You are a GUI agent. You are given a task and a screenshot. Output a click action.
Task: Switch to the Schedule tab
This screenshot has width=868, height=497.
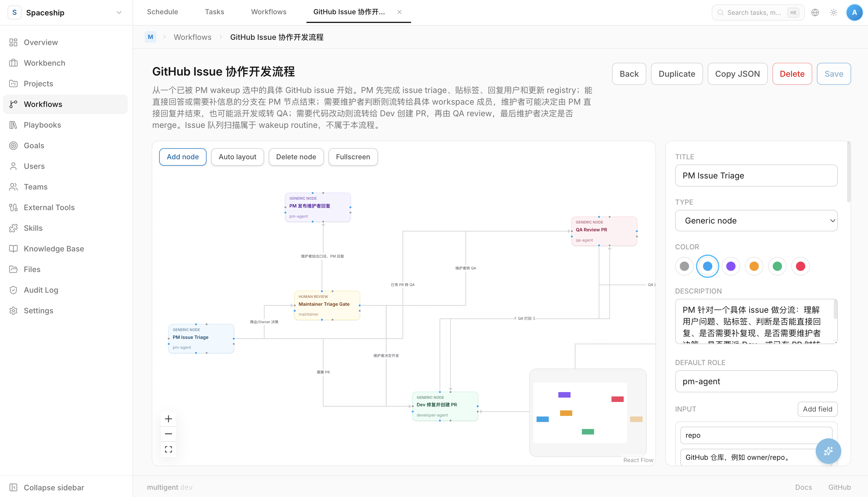coord(162,12)
